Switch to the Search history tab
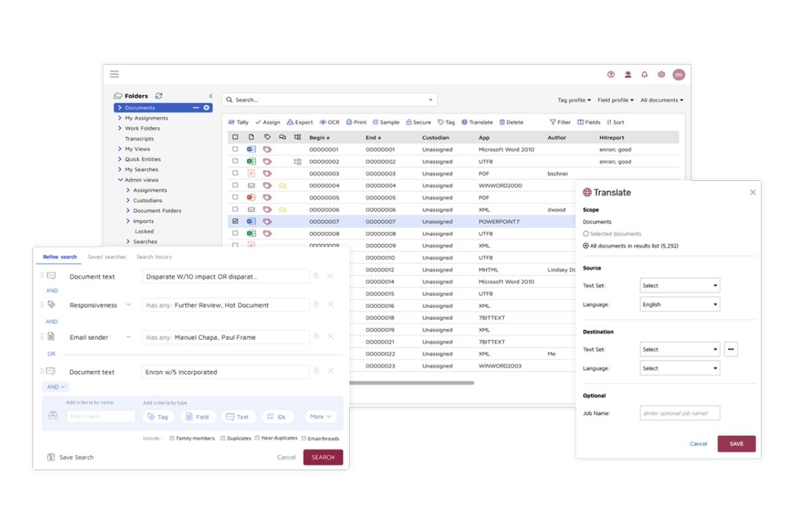This screenshot has height=532, width=798. pyautogui.click(x=154, y=257)
